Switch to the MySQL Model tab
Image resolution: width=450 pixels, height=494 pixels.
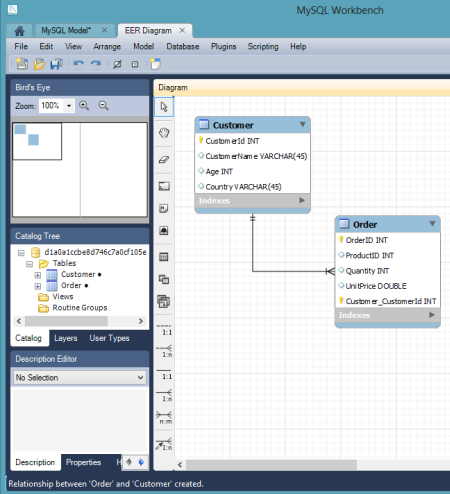66,31
